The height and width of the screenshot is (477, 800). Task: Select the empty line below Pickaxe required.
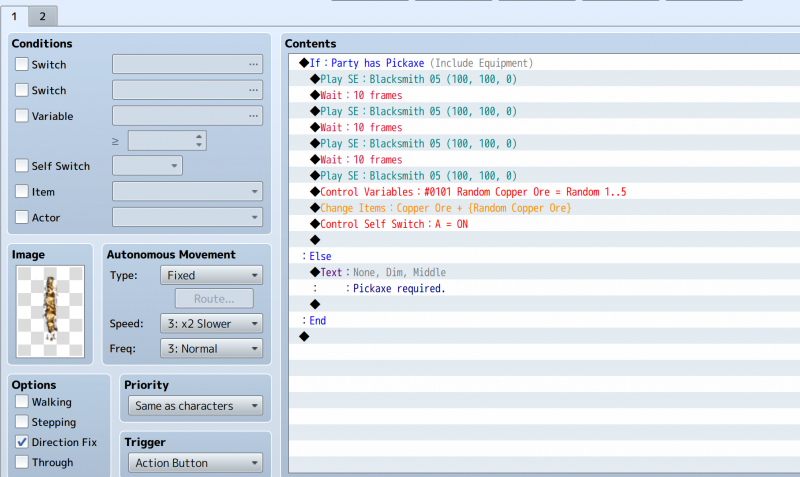click(544, 304)
